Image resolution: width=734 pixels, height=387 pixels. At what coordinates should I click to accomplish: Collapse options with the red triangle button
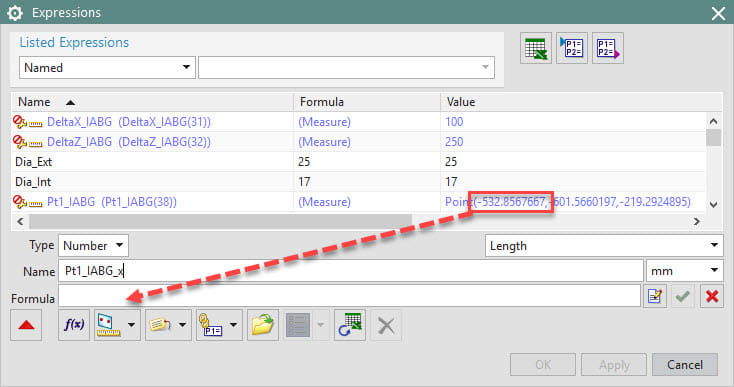[x=26, y=325]
